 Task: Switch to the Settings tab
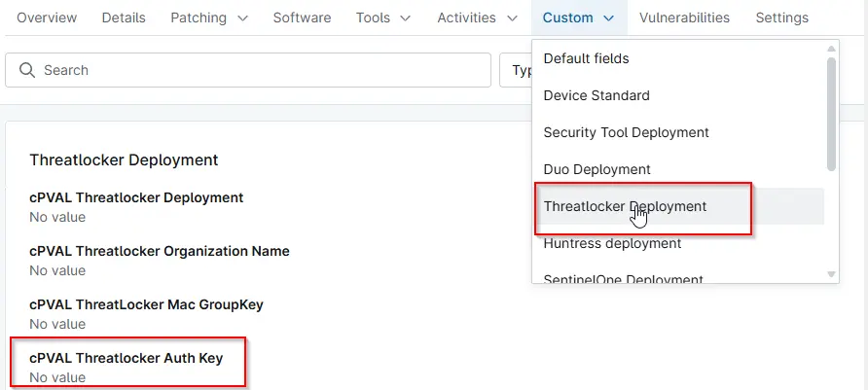pyautogui.click(x=781, y=18)
